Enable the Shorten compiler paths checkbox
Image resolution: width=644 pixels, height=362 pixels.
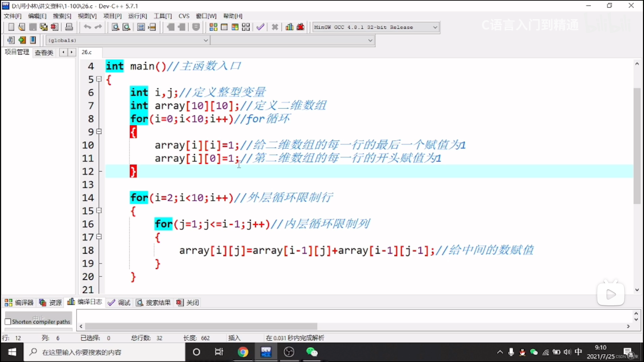point(7,321)
